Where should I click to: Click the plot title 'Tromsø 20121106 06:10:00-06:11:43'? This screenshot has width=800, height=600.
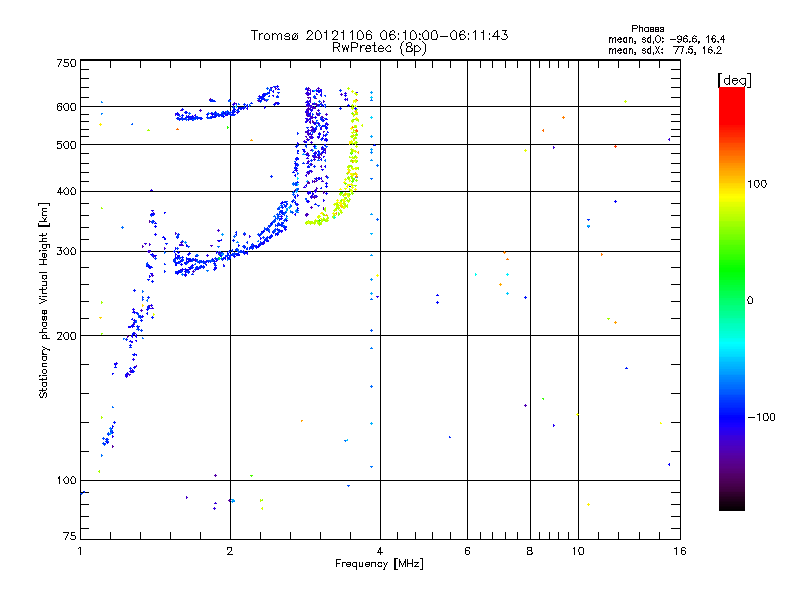tap(379, 35)
